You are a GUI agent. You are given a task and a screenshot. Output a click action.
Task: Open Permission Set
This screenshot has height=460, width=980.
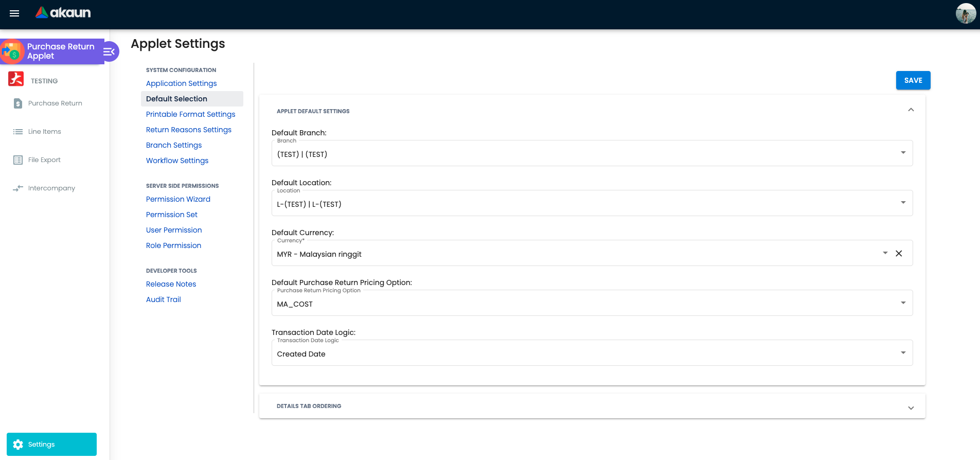(x=172, y=215)
